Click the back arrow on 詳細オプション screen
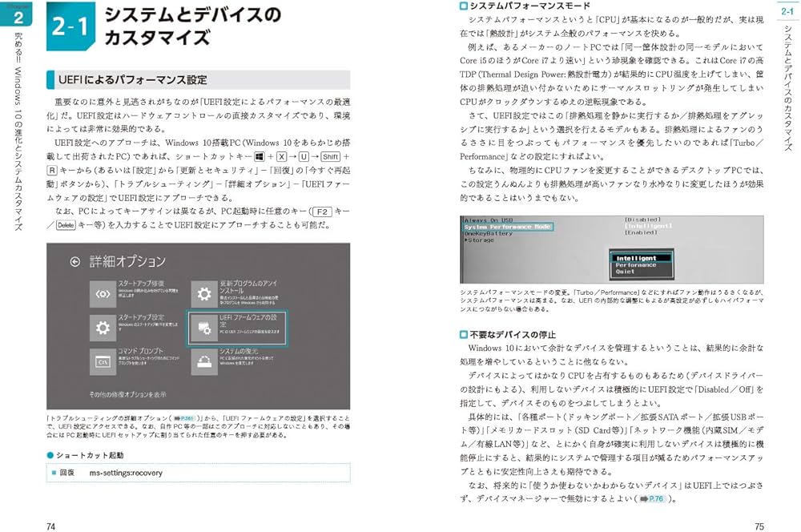The height and width of the screenshot is (532, 801). [x=74, y=260]
